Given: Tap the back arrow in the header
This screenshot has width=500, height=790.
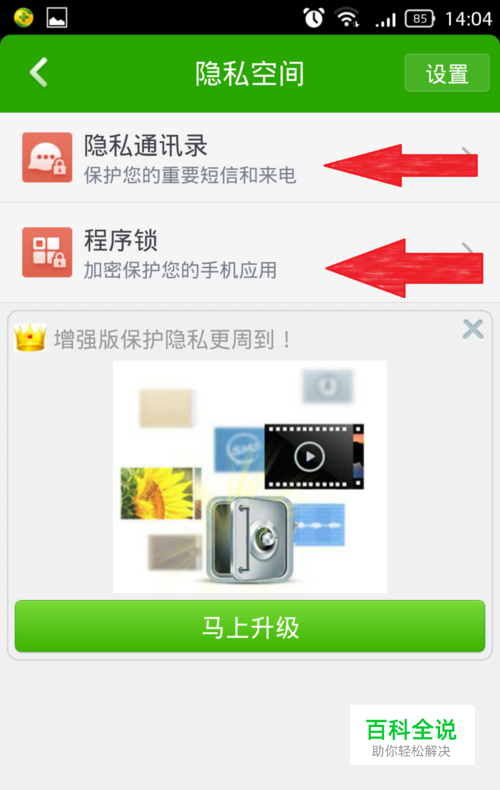Looking at the screenshot, I should pyautogui.click(x=39, y=73).
